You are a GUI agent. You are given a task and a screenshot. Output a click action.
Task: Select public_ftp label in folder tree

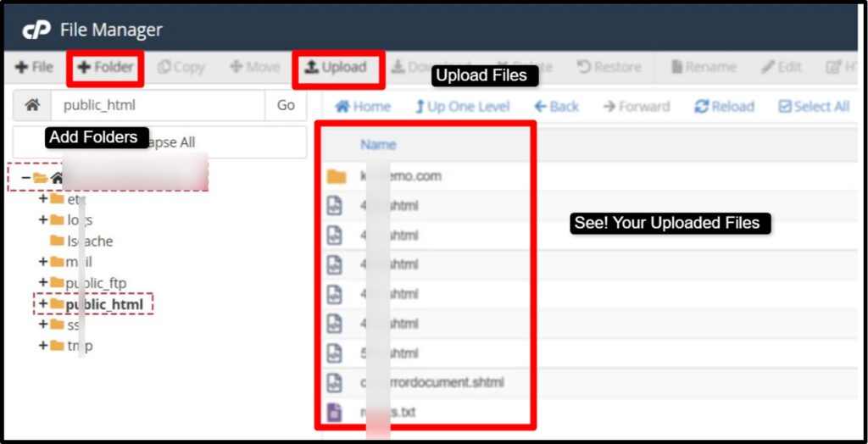point(96,284)
